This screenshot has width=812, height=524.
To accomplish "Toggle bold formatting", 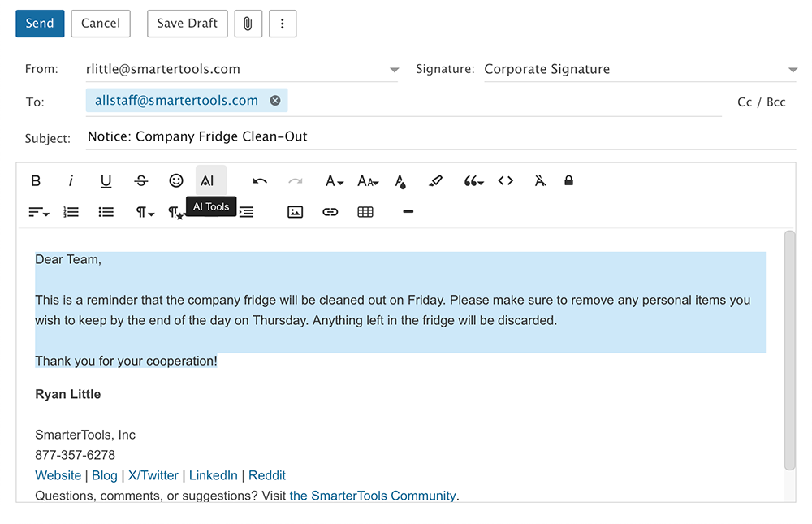I will pyautogui.click(x=36, y=180).
